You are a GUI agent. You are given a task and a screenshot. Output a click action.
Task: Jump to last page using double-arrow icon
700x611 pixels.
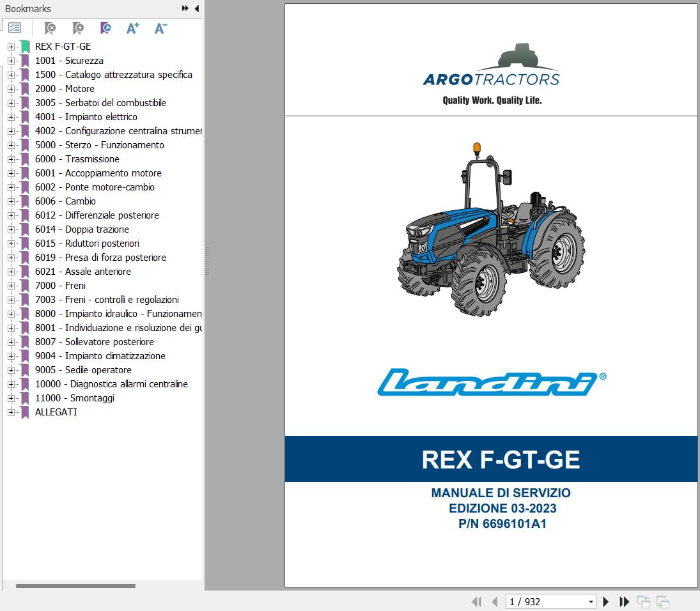[624, 601]
